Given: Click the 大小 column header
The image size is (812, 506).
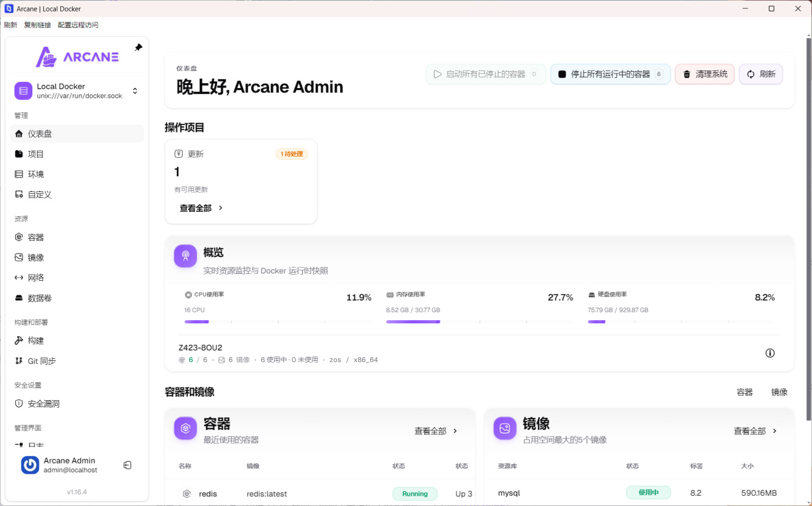Looking at the screenshot, I should coord(747,466).
